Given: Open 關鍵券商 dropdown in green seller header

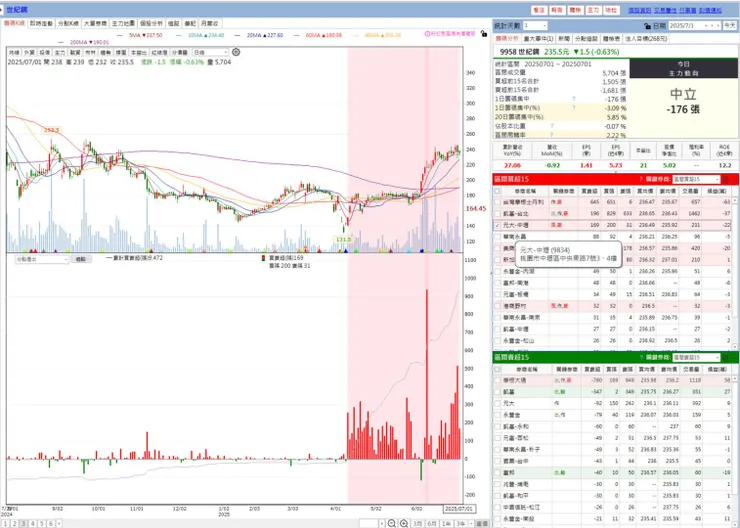Looking at the screenshot, I should 696,357.
